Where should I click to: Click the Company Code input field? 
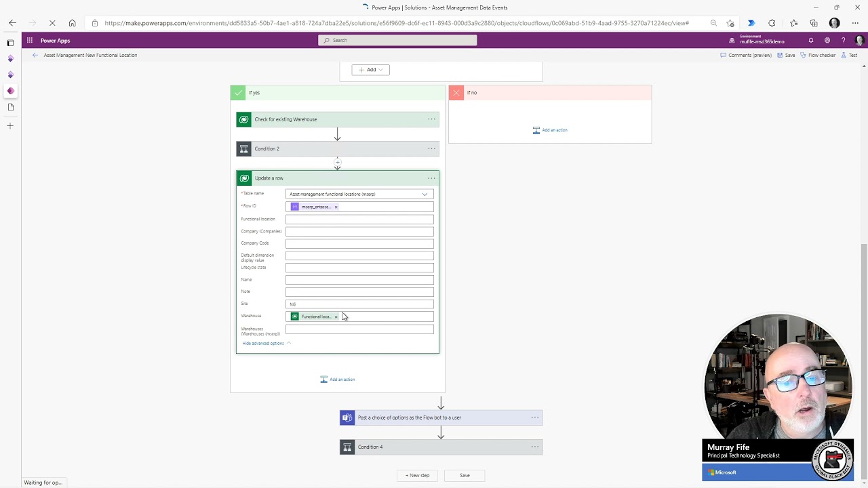(x=359, y=244)
